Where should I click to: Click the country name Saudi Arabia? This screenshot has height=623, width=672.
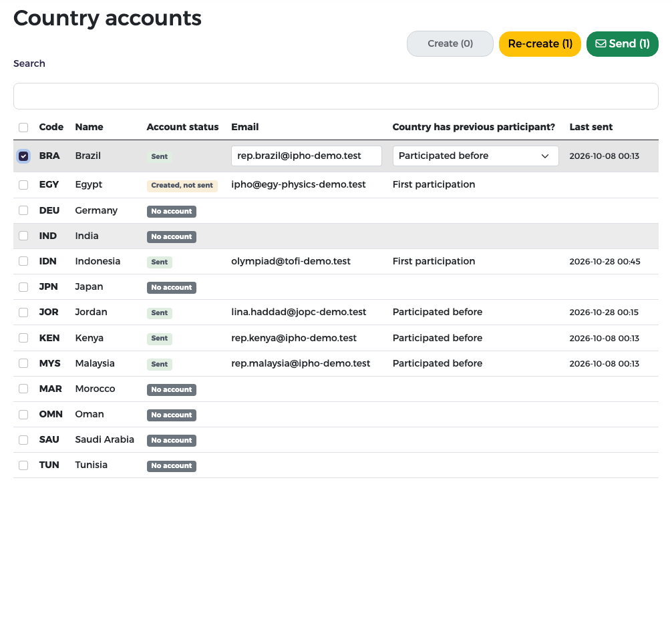click(x=105, y=439)
